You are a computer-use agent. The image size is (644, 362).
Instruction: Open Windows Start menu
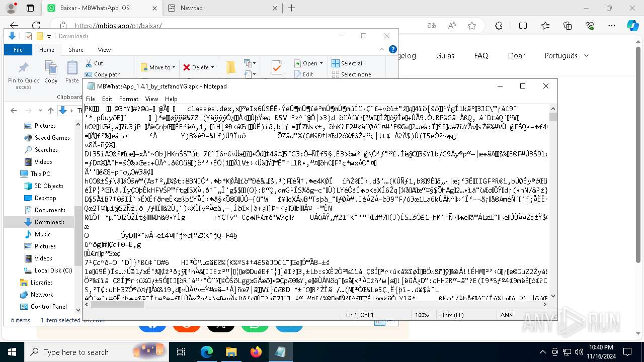(x=12, y=352)
